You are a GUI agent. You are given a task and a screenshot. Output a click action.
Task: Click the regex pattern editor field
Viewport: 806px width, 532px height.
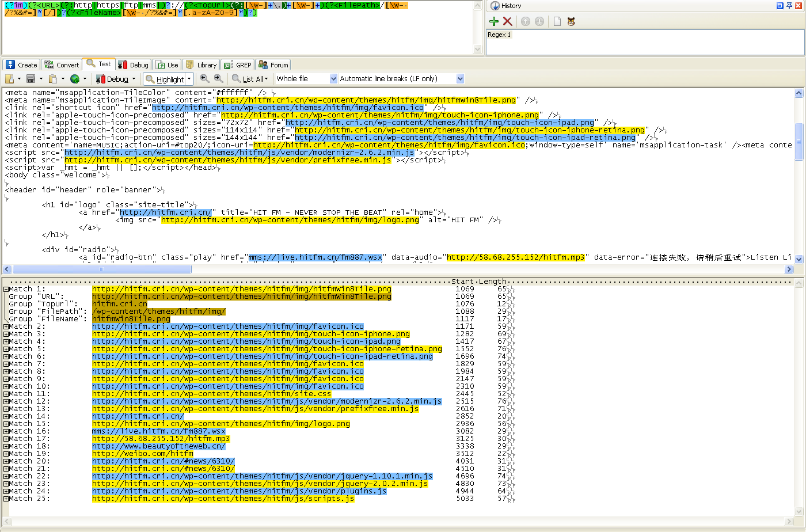pos(237,27)
